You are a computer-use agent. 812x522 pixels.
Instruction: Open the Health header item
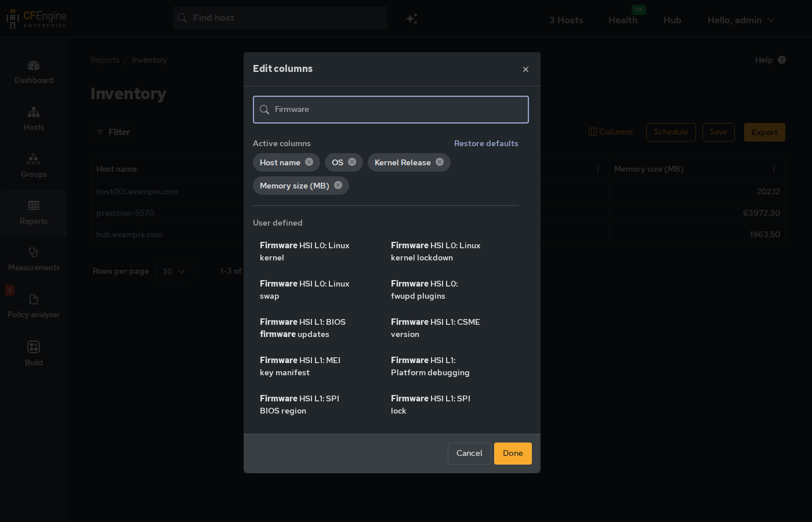click(623, 20)
